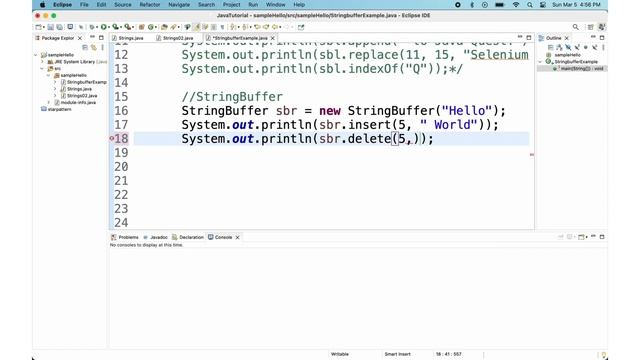This screenshot has width=640, height=360.
Task: Open Package Explorer view menu
Action: pos(102,47)
